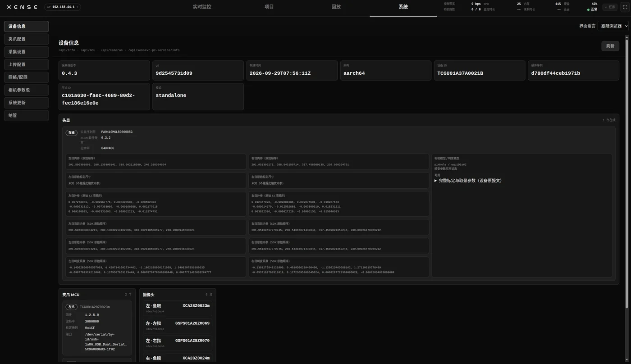Select camera card 左·左指 GSPS01A28Z0069
631x364 pixels.
coord(178,326)
